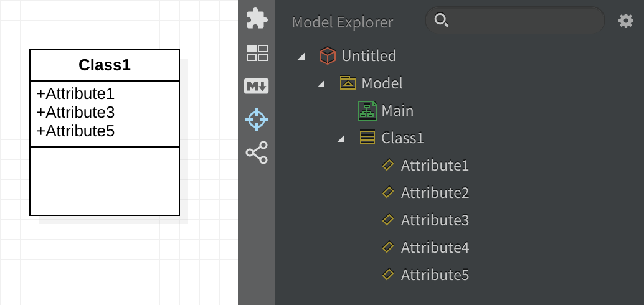Open the Extensions puzzle-piece icon
Image resolution: width=644 pixels, height=305 pixels.
tap(257, 19)
